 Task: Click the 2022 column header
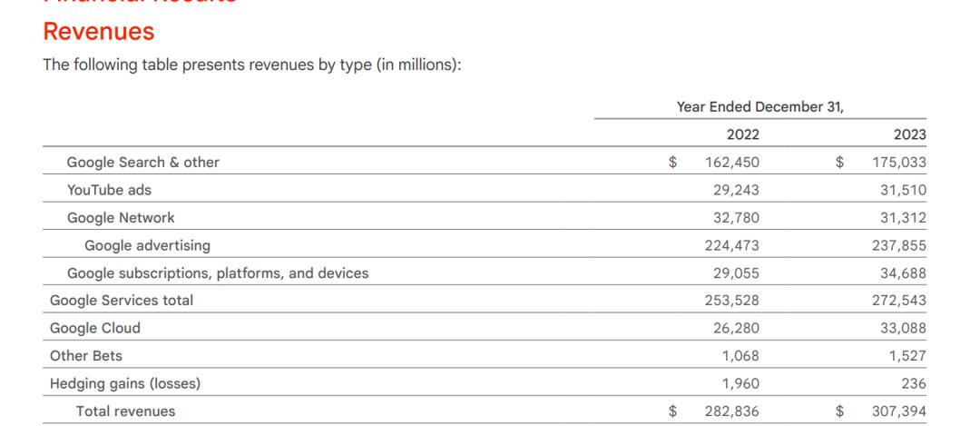pyautogui.click(x=742, y=134)
